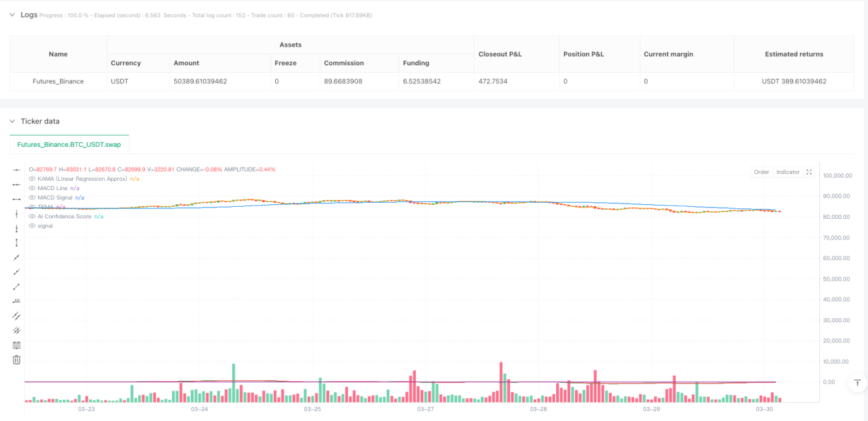Click the fullscreen chart icon
Viewport: 868px width, 421px height.
809,172
